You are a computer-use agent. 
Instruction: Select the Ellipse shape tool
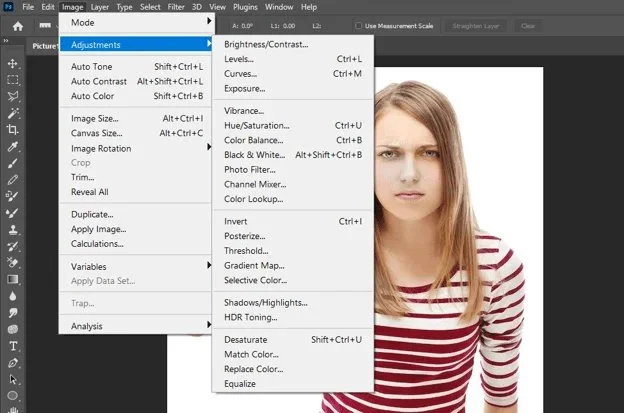coord(13,395)
